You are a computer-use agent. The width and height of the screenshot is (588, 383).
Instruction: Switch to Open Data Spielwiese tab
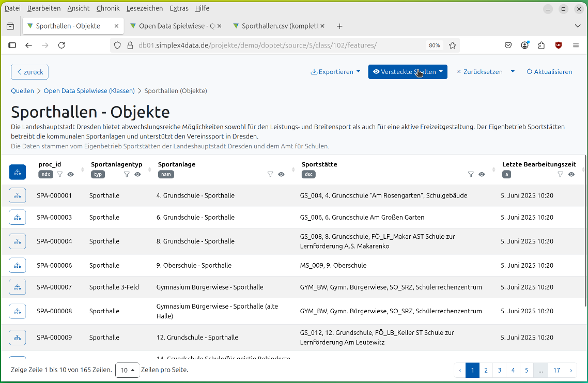(x=175, y=26)
